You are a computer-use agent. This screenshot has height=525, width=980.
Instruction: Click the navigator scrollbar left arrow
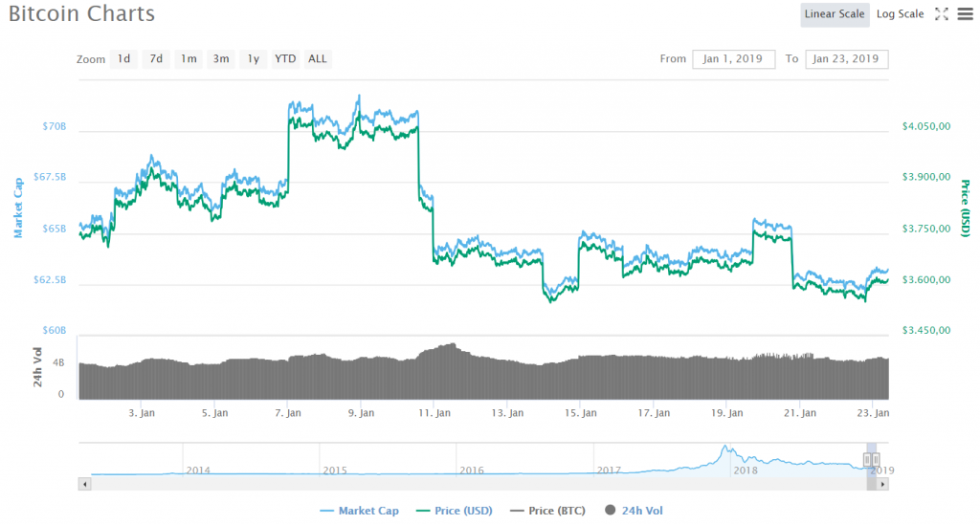(85, 484)
